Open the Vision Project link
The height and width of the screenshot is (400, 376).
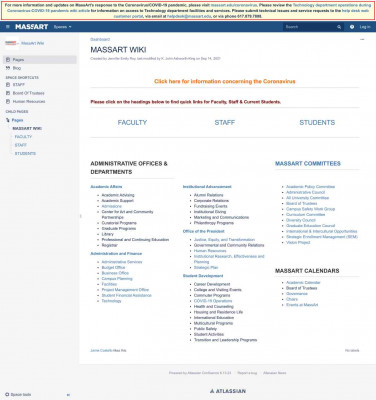pos(298,243)
